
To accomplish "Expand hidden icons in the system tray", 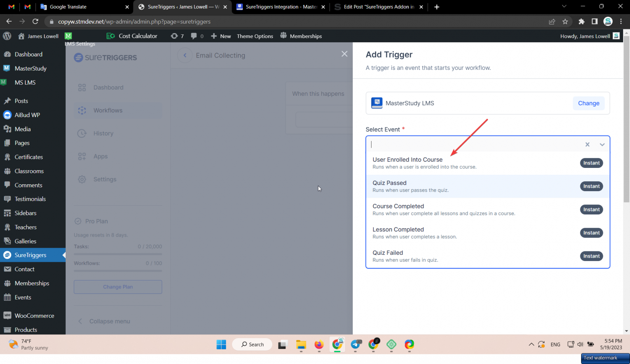I will pyautogui.click(x=531, y=344).
